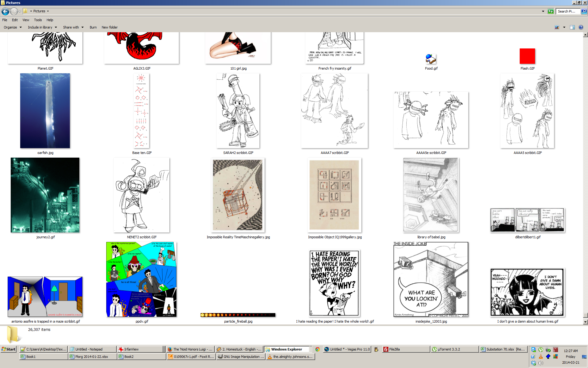Click the Search Pictures input field
The image size is (588, 368).
tap(567, 11)
